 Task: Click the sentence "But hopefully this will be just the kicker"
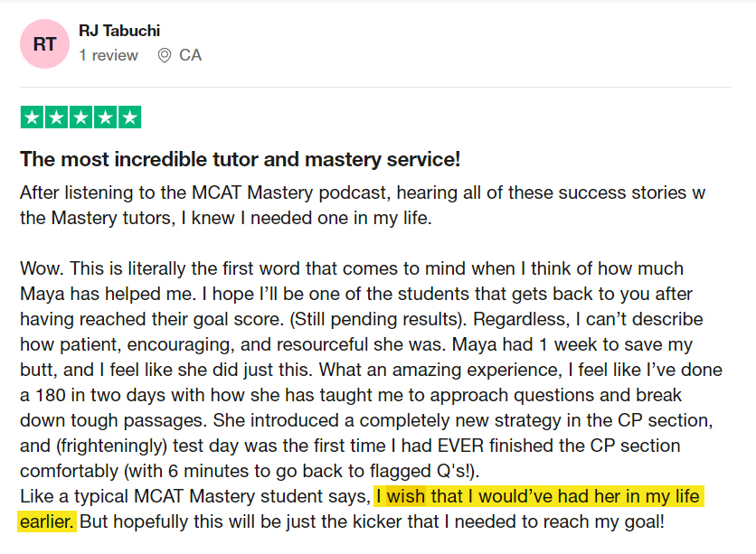coord(372,521)
